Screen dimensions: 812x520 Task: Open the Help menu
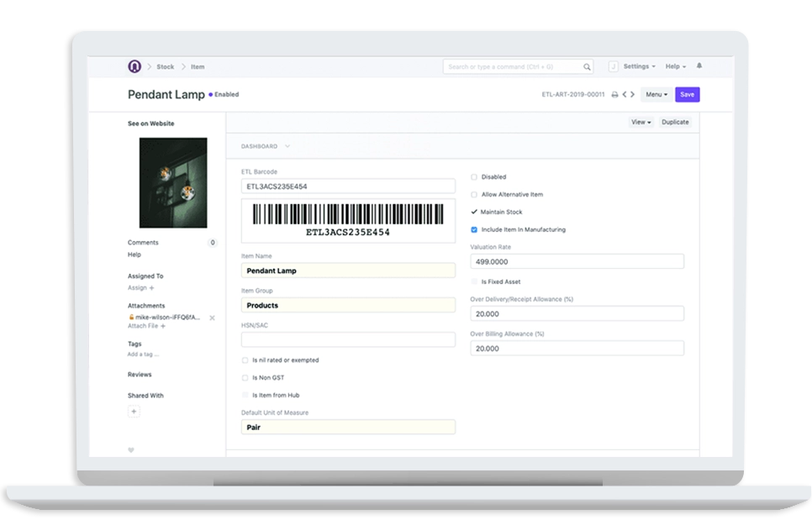[675, 66]
